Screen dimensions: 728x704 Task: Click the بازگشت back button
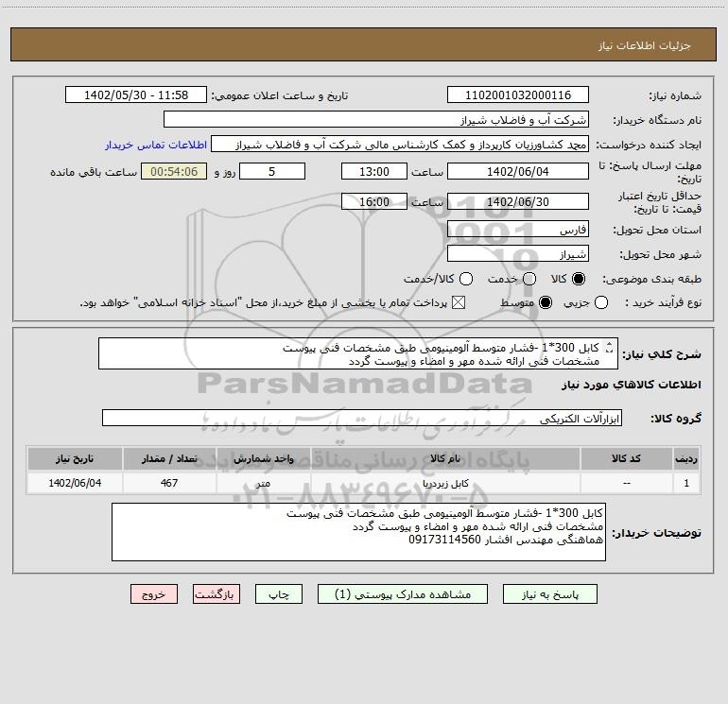(217, 594)
